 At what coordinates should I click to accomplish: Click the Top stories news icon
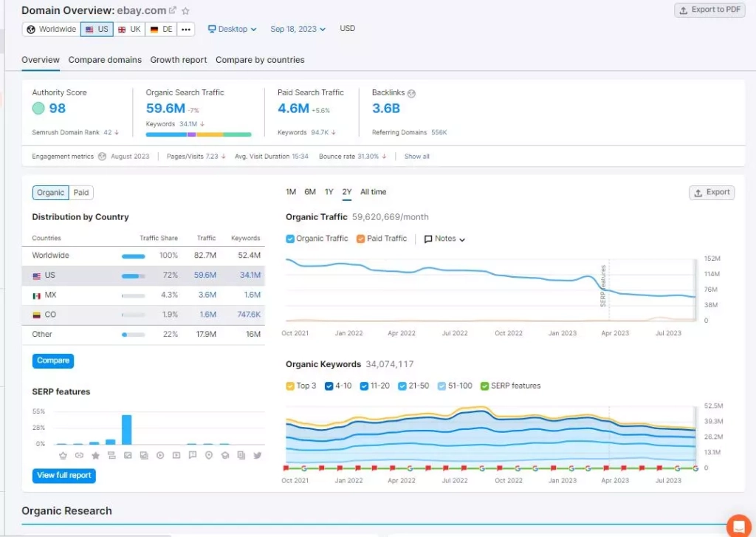pyautogui.click(x=241, y=455)
